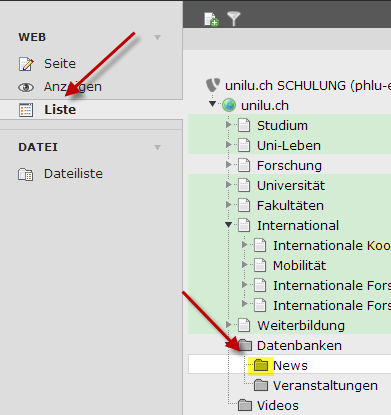The width and height of the screenshot is (391, 415).
Task: Expand the Studium page branch
Action: point(228,125)
